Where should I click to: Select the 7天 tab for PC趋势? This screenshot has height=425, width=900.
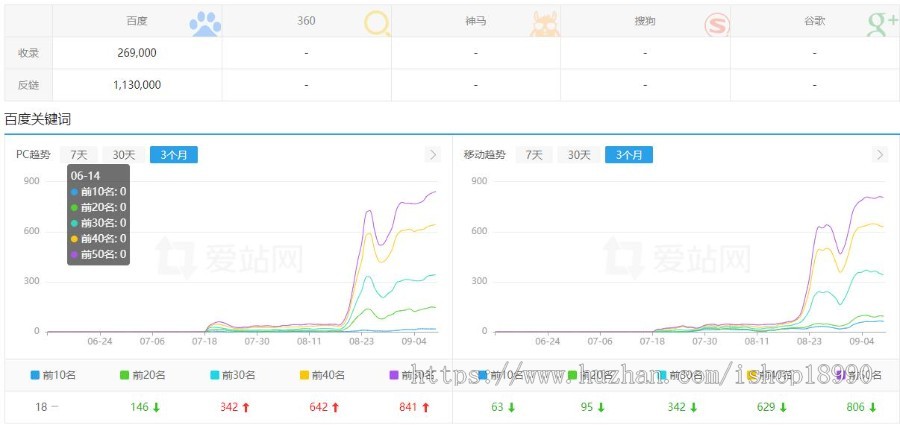pyautogui.click(x=79, y=154)
